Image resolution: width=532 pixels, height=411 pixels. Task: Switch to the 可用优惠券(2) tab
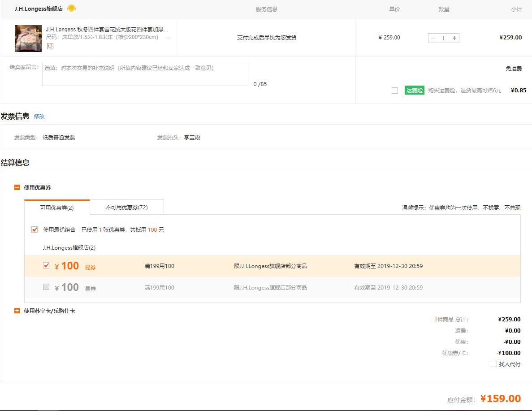(x=57, y=208)
